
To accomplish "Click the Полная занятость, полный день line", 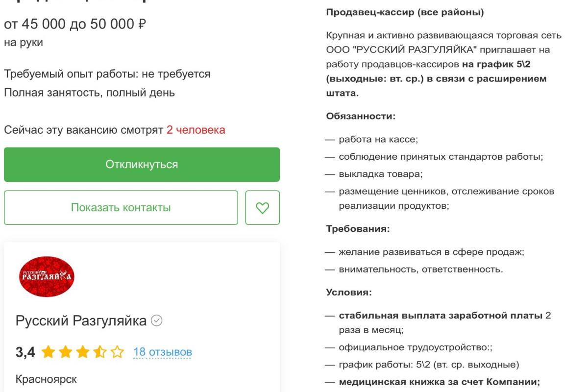I will 89,92.
